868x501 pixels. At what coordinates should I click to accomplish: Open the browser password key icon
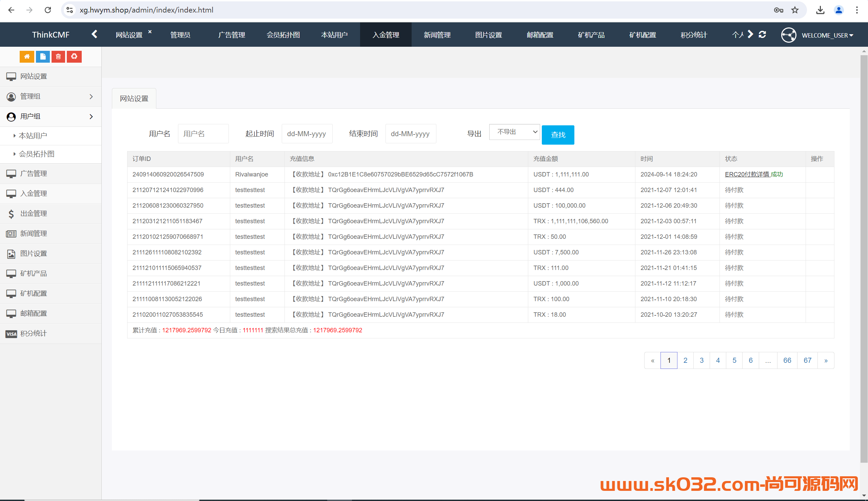click(778, 10)
